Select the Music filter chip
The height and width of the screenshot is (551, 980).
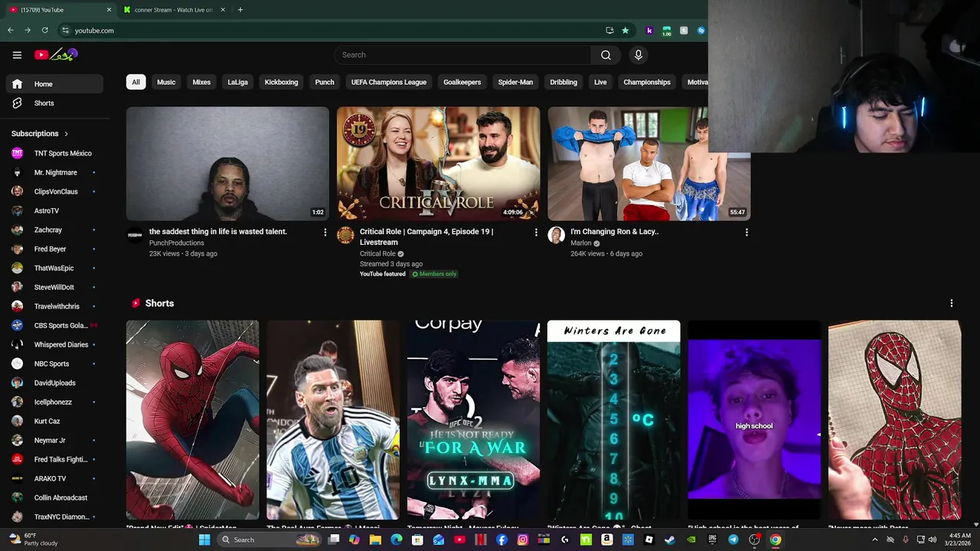point(166,82)
